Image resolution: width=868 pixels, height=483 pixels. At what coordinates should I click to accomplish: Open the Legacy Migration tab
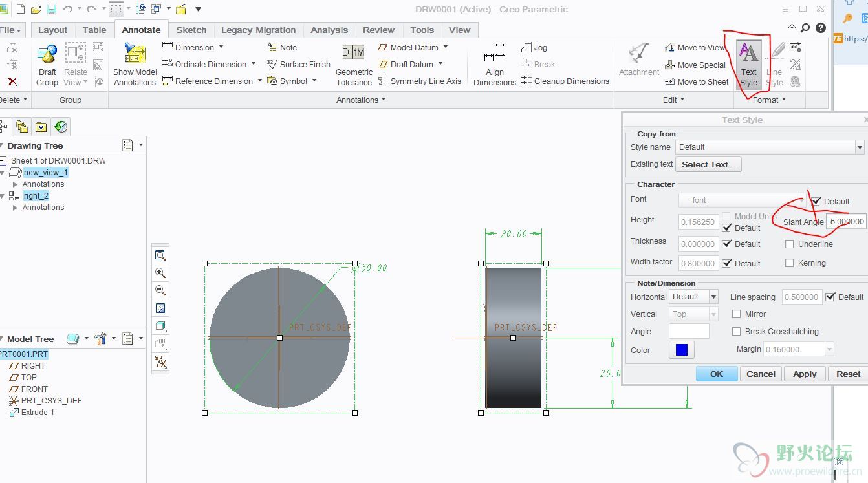(x=258, y=30)
